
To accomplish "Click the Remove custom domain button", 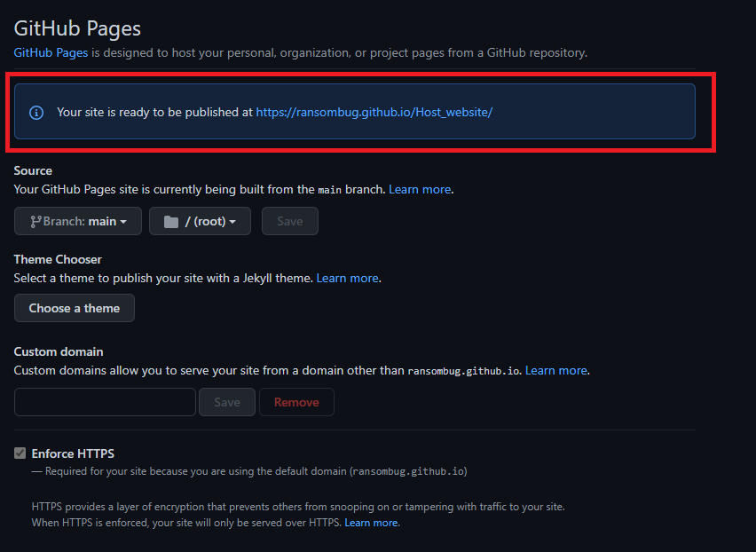I will tap(296, 402).
